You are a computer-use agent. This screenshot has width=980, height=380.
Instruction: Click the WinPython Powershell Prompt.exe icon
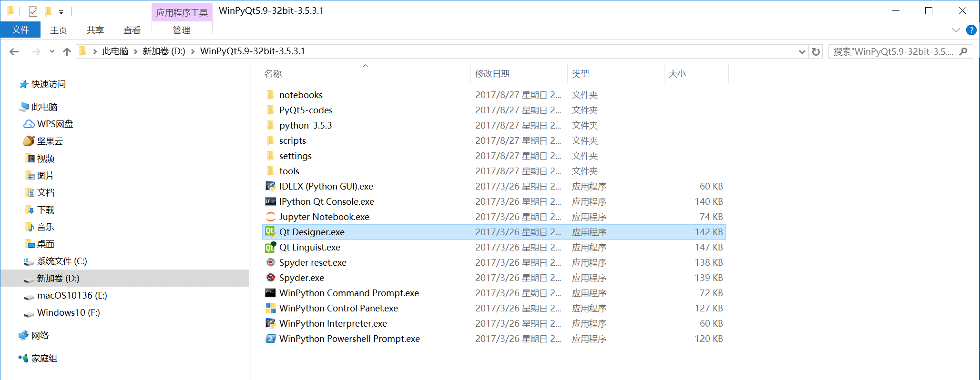pos(270,339)
